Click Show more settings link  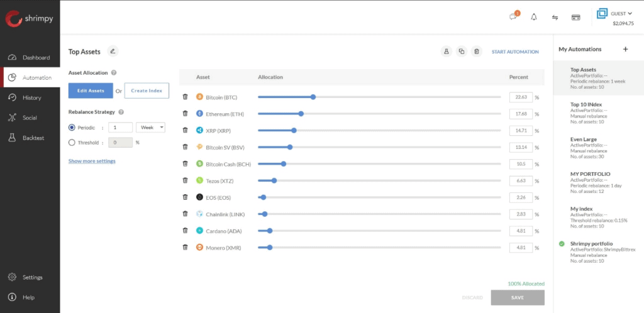[x=92, y=162]
